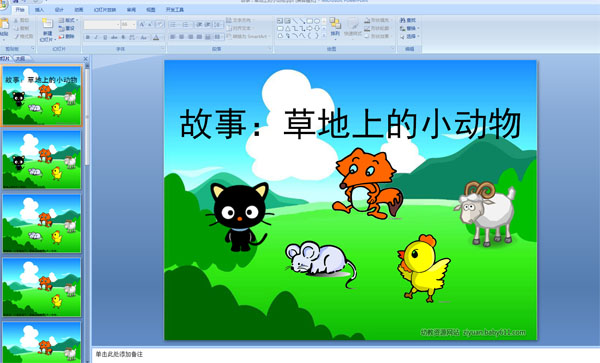Select the triangle shape in shapes gallery
The width and height of the screenshot is (600, 363).
[287, 29]
